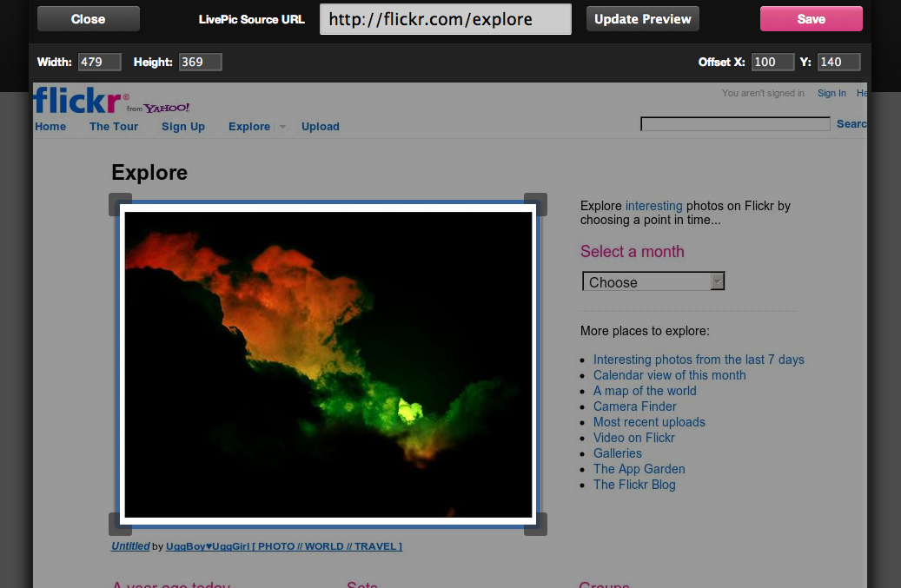Click the cloud photo thumbnail

[328, 363]
